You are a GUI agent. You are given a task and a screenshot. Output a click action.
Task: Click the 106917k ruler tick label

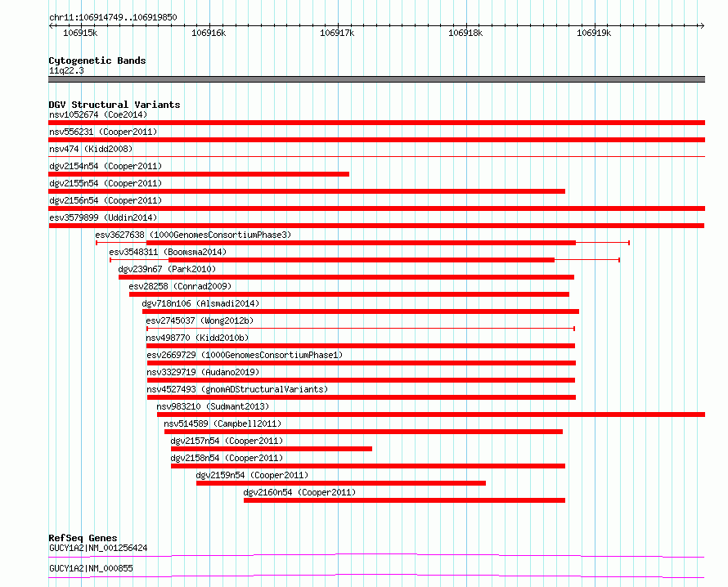coord(337,33)
